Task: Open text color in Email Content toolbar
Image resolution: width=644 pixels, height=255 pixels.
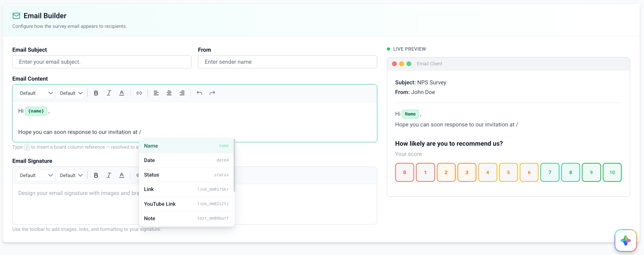Action: click(122, 93)
